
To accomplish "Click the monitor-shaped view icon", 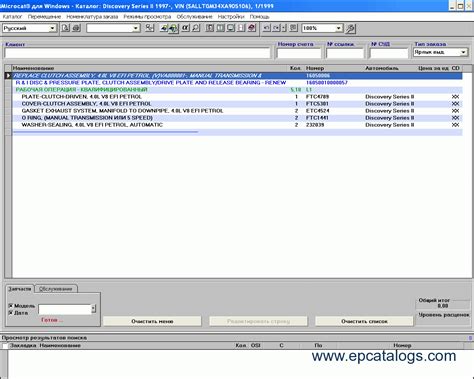I will click(x=231, y=28).
